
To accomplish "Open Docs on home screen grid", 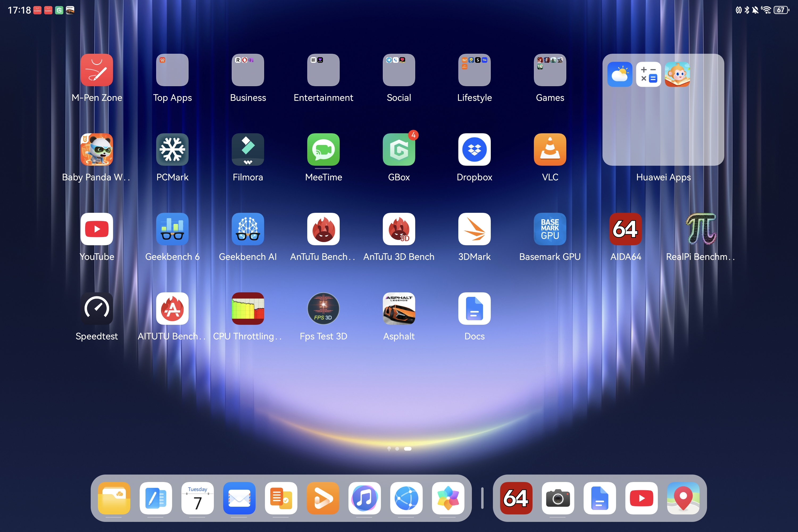I will (x=475, y=309).
